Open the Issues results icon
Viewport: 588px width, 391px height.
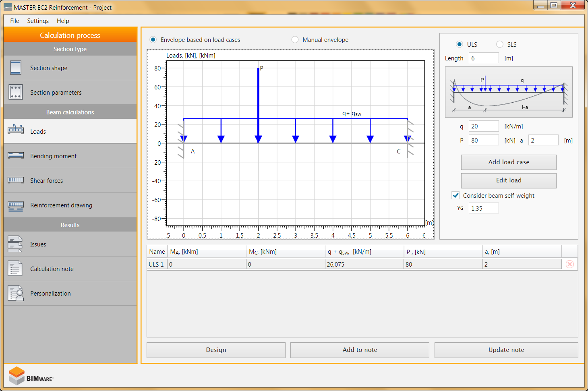click(x=15, y=244)
